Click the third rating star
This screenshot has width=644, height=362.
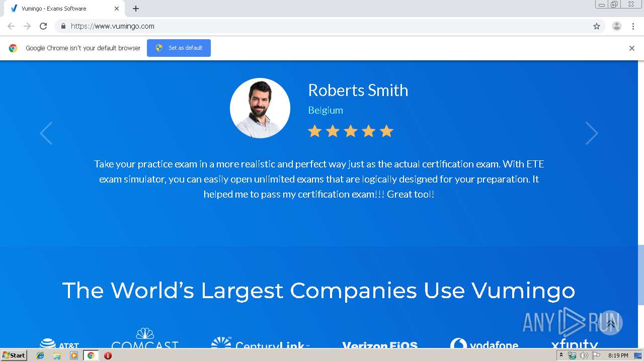click(x=351, y=131)
